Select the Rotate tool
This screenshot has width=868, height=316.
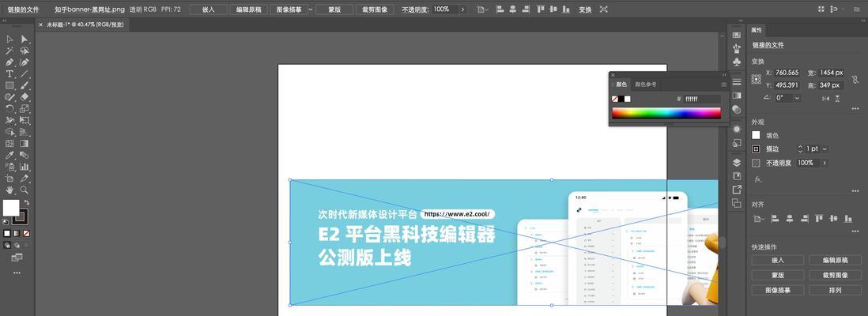tap(9, 108)
